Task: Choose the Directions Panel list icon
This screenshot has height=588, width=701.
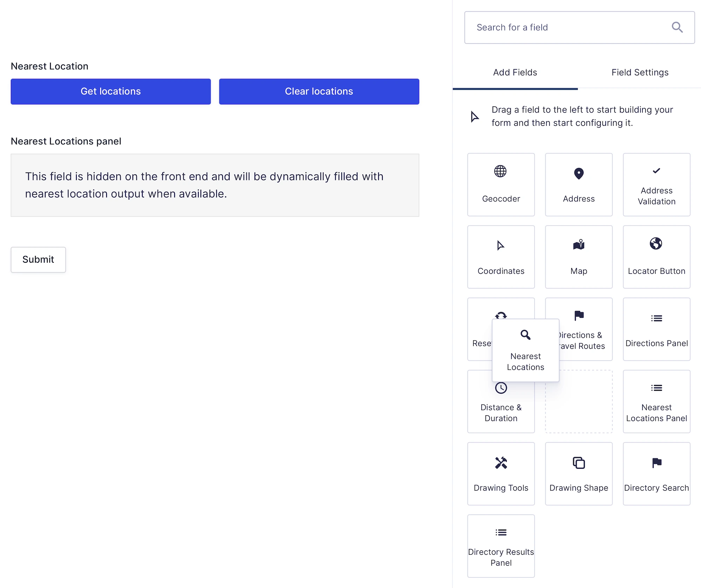Action: pyautogui.click(x=656, y=318)
